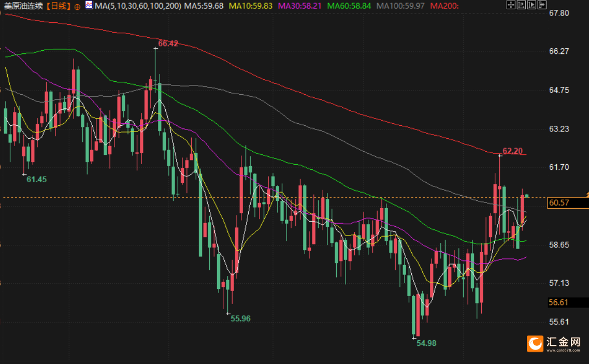Click the 62.20 recent high label
Image resolution: width=589 pixels, height=364 pixels.
pos(512,151)
